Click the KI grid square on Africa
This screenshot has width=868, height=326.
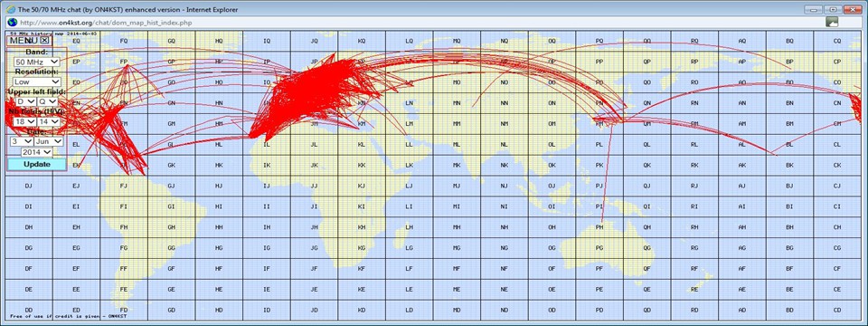click(362, 206)
